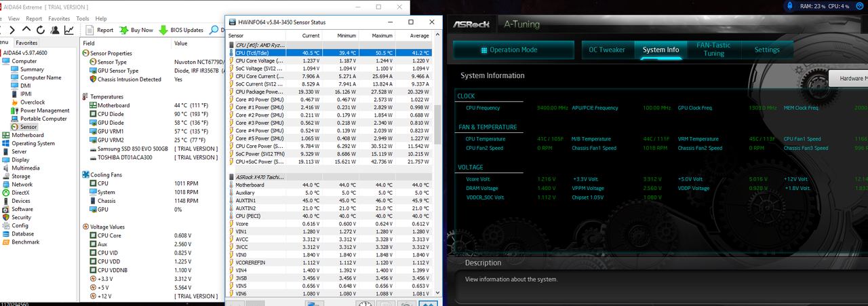
Task: Open Report in AIDA64 toolbar
Action: point(100,30)
